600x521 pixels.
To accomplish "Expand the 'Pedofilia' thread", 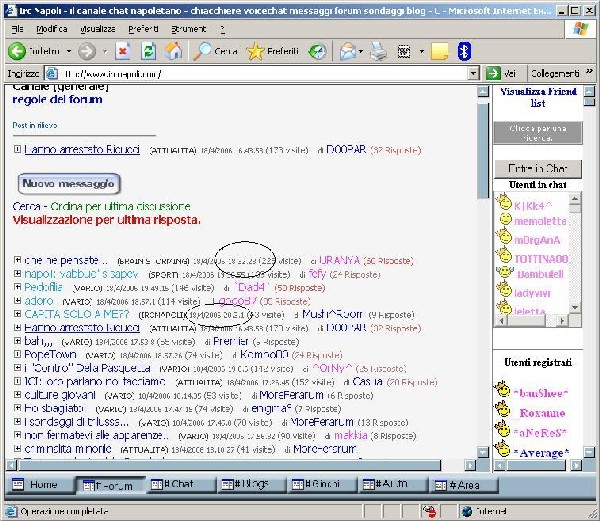I will pyautogui.click(x=18, y=287).
